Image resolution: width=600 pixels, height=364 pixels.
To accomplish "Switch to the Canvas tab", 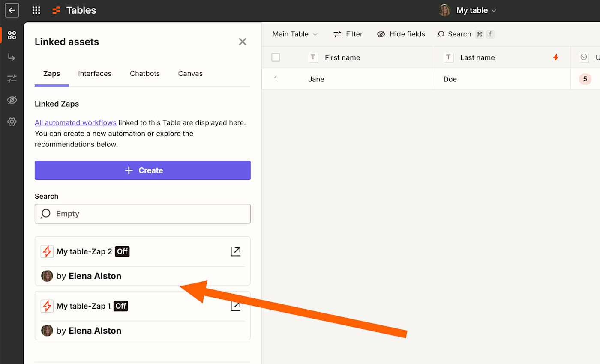I will pos(190,74).
